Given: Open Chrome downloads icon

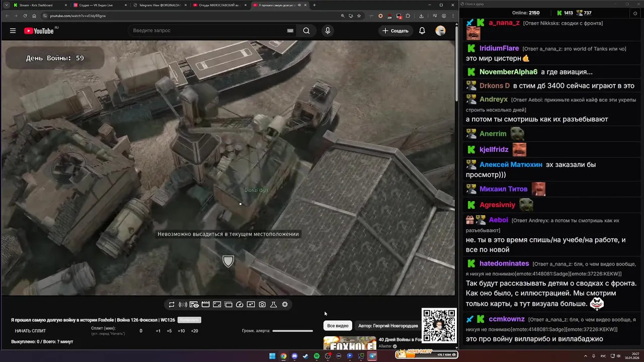Looking at the screenshot, I should click(x=421, y=16).
